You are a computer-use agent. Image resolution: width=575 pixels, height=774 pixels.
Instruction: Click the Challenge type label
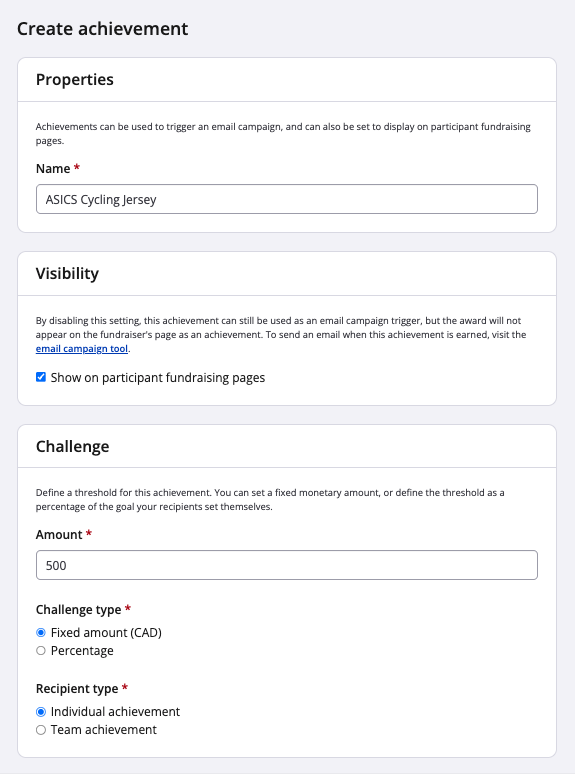coord(78,610)
